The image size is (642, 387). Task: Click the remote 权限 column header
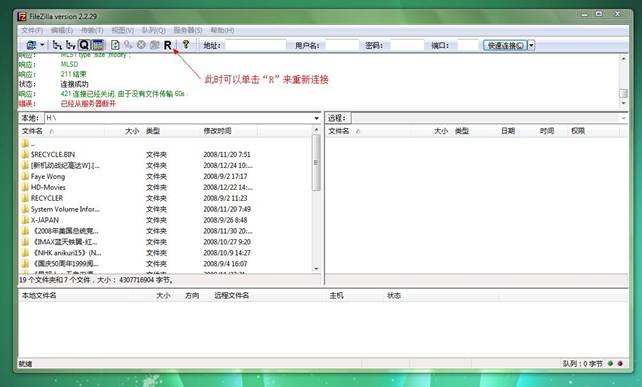click(x=578, y=131)
